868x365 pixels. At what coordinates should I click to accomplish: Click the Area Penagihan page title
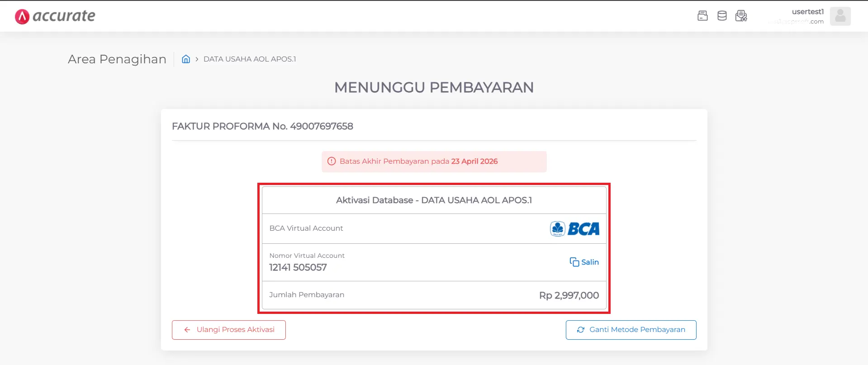(x=117, y=59)
